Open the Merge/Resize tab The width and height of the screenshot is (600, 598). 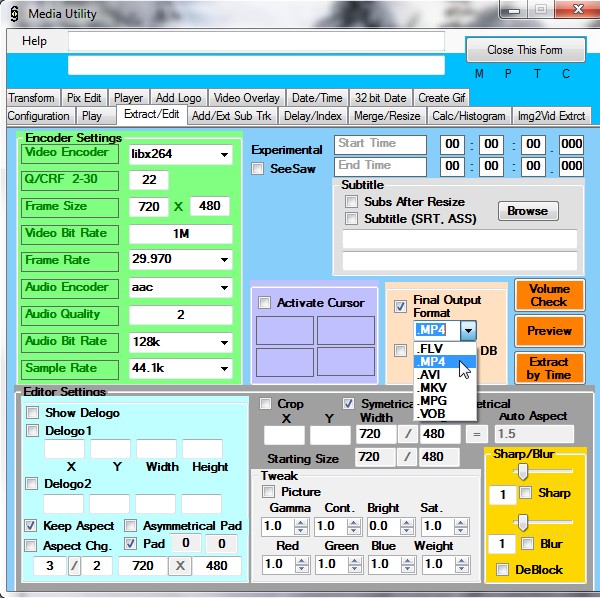pyautogui.click(x=387, y=116)
